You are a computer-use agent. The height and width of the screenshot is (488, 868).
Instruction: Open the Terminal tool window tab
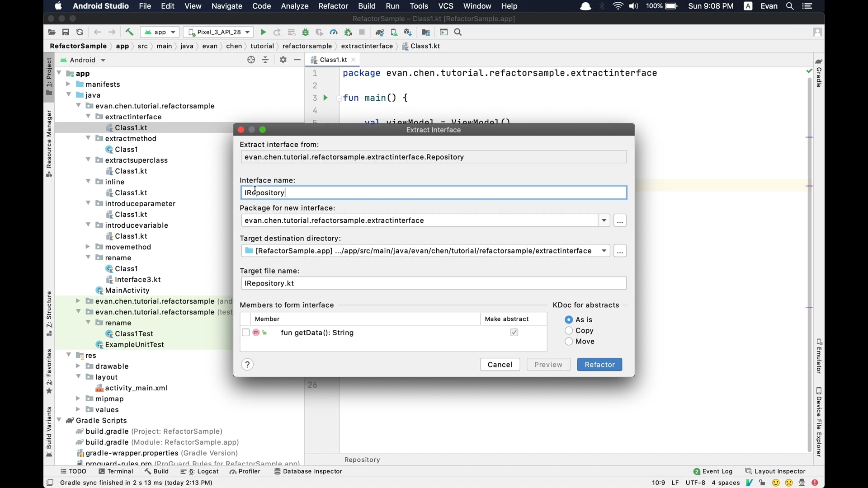pos(116,471)
